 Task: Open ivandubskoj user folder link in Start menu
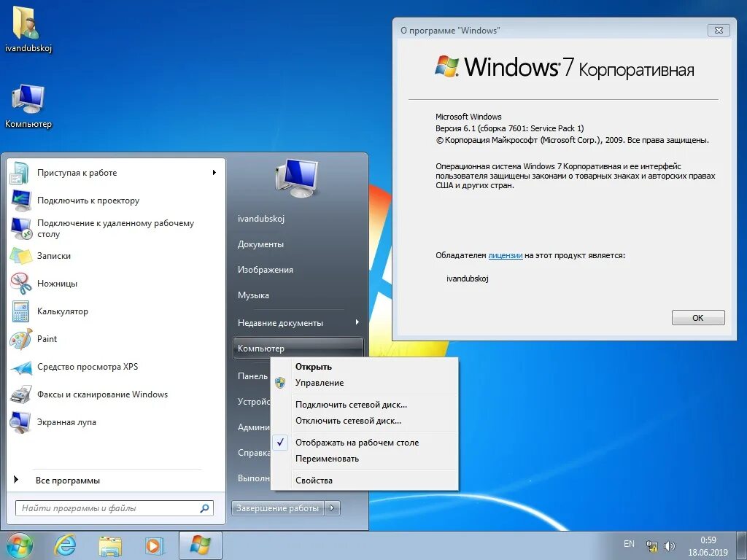pos(261,219)
